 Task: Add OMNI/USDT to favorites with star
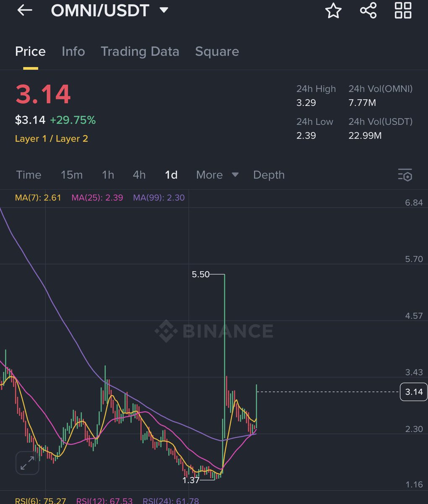coord(333,10)
